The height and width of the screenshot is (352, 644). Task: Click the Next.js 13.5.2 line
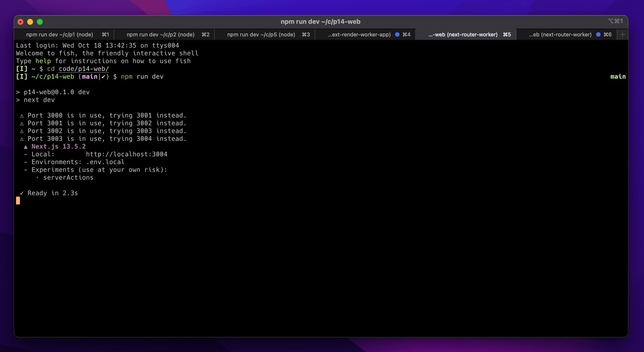click(55, 146)
